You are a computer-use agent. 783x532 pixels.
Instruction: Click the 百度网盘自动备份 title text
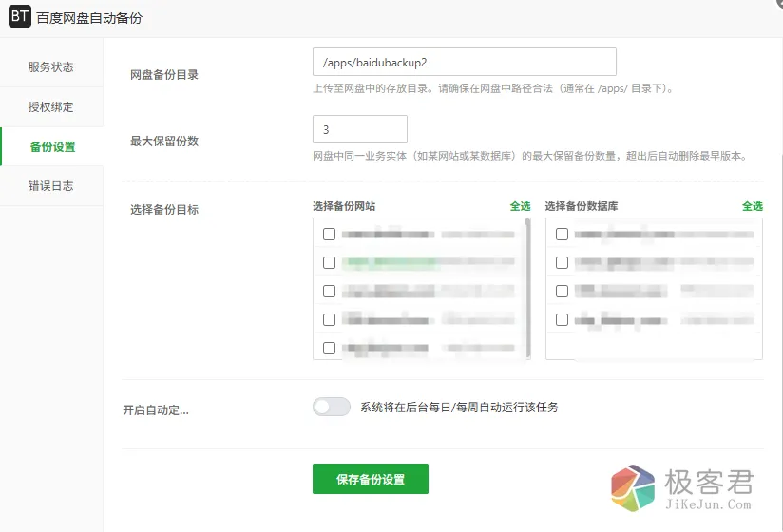tap(89, 18)
